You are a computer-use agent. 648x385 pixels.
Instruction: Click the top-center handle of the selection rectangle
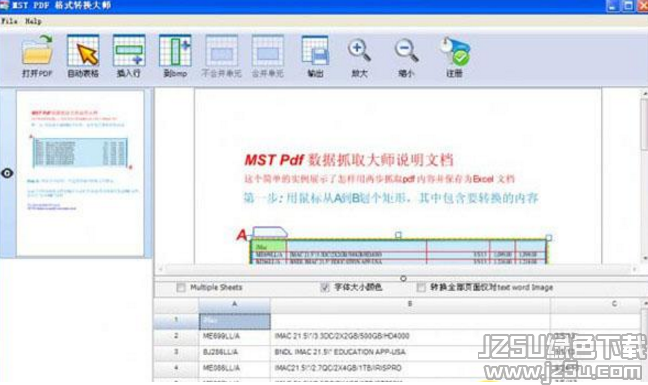pos(398,235)
